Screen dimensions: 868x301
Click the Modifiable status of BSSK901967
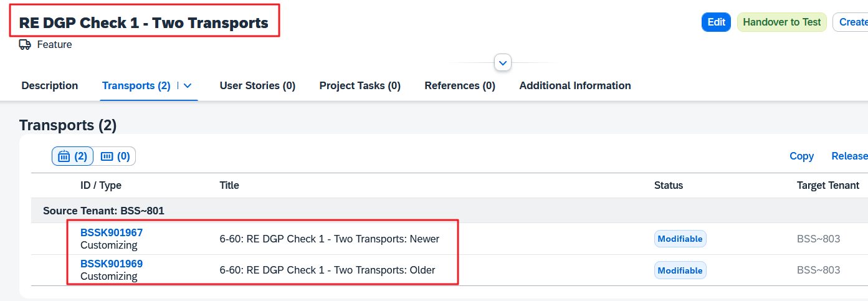(x=680, y=239)
